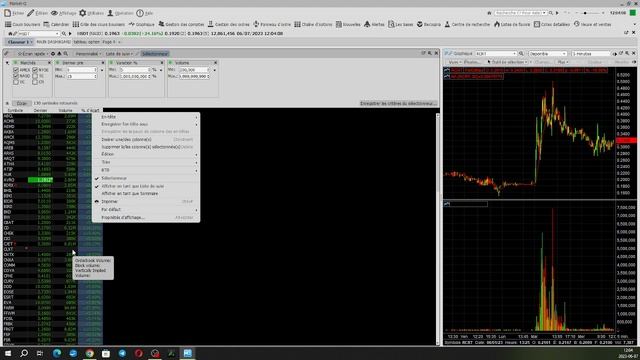Click Volume column header
Viewport: 640px width, 360px height.
pyautogui.click(x=65, y=110)
